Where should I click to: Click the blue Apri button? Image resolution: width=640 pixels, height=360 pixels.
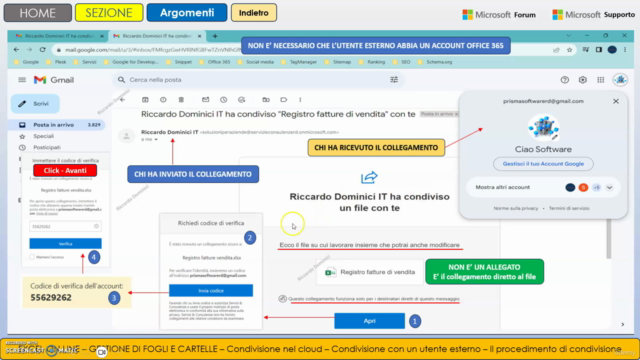click(x=369, y=321)
